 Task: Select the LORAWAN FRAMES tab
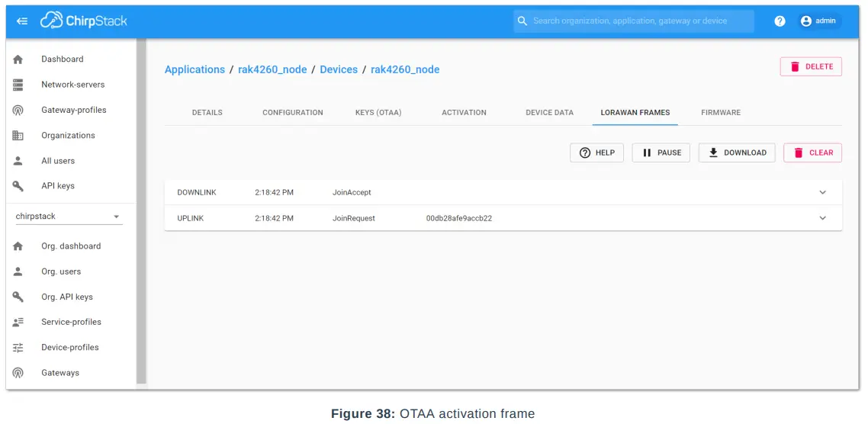point(635,112)
